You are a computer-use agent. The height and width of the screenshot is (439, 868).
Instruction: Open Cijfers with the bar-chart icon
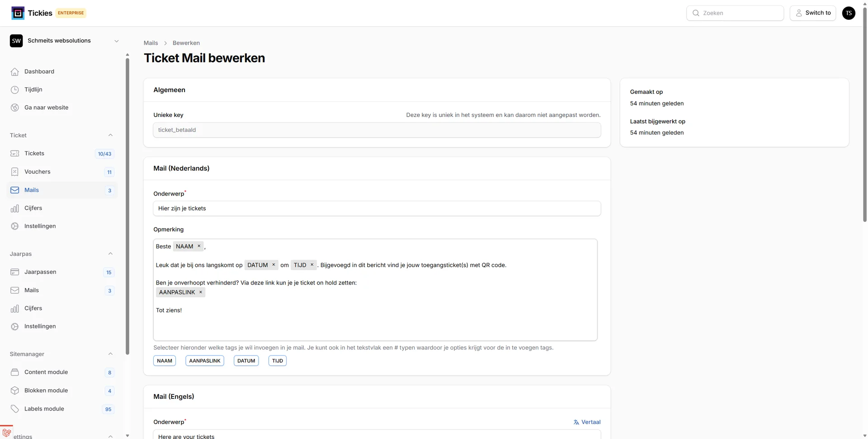point(15,208)
